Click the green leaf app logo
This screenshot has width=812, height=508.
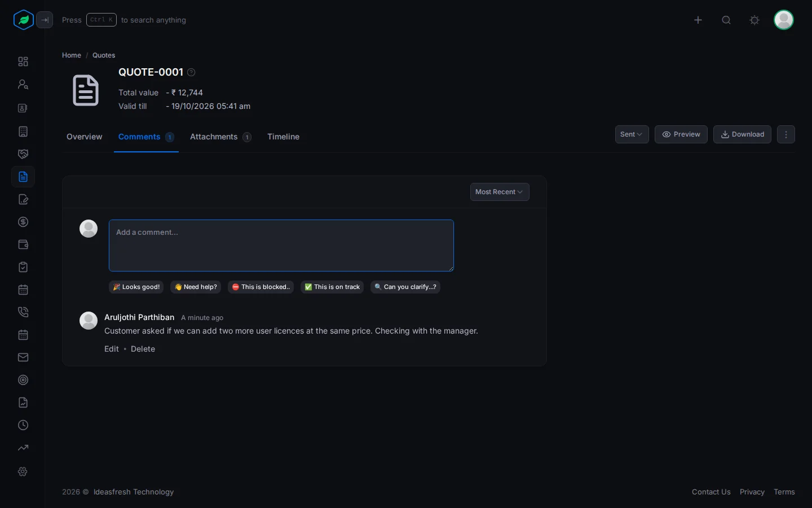pyautogui.click(x=24, y=20)
